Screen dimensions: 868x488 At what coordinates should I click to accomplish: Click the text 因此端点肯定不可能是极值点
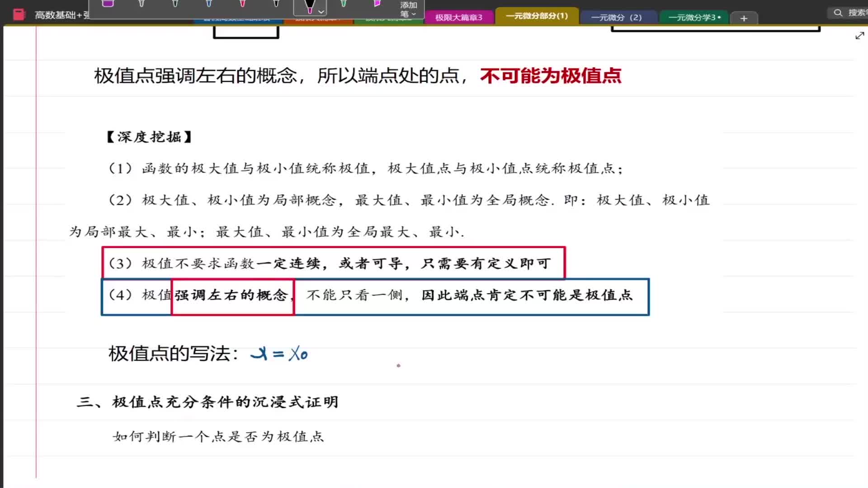pyautogui.click(x=527, y=295)
